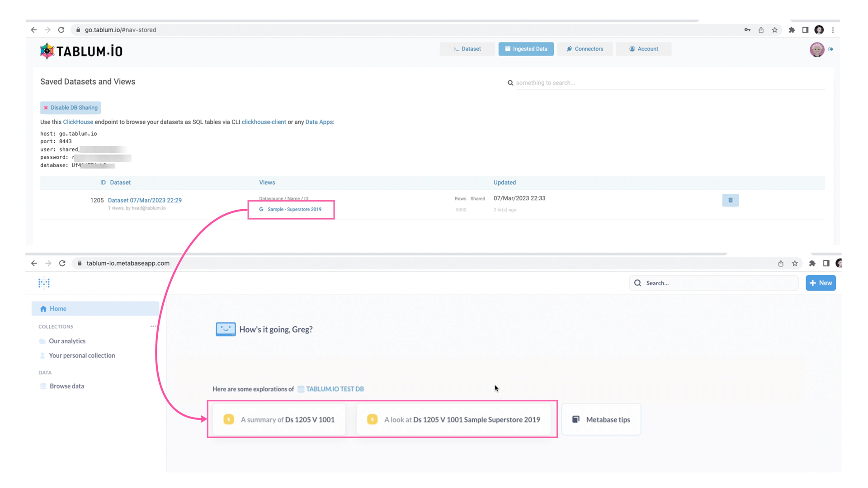This screenshot has height=488, width=868.
Task: Share the Metabase page via share icon
Action: click(x=781, y=263)
